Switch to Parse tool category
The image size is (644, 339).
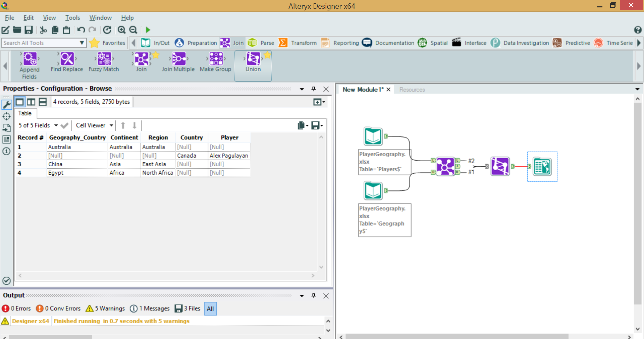tap(261, 43)
